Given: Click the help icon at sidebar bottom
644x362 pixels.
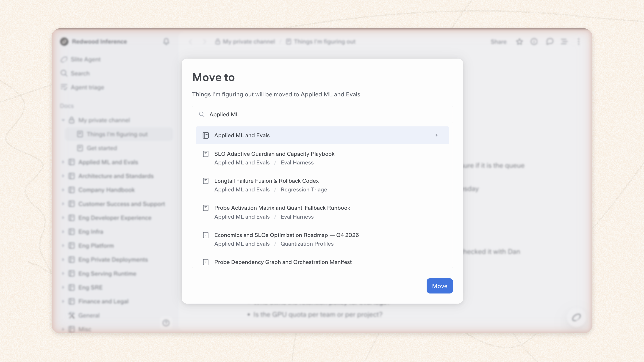Looking at the screenshot, I should tap(166, 323).
